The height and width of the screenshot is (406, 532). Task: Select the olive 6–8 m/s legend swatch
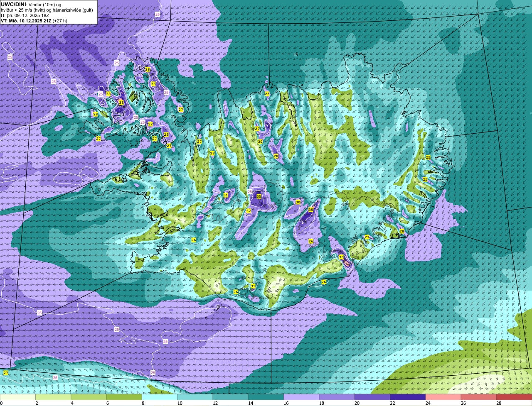(124, 397)
